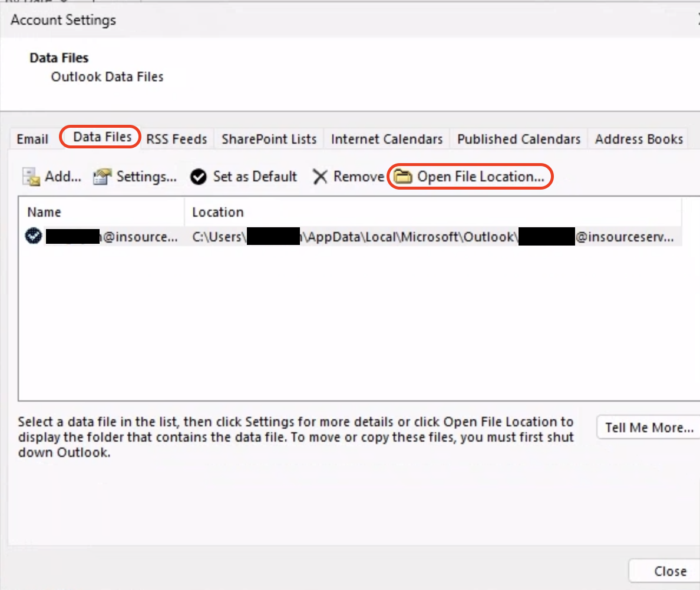
Task: Select the Address Books tab
Action: click(x=639, y=139)
